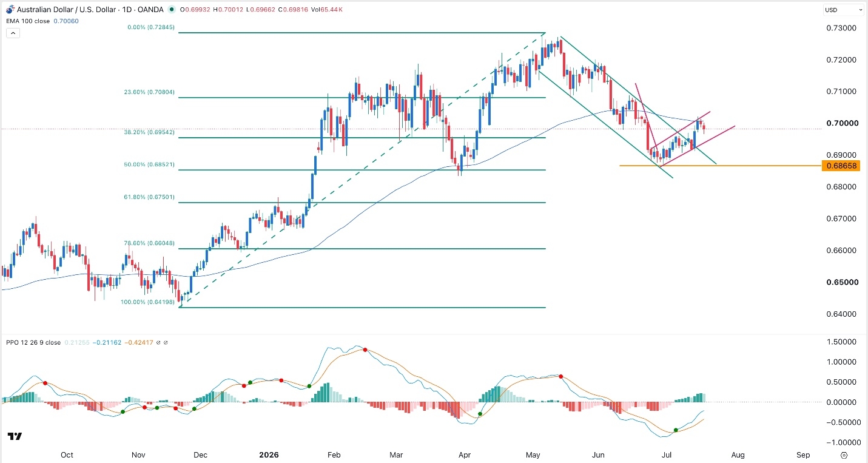Viewport: 868px width, 463px height.
Task: Open chart settings gear in bottom corner
Action: pos(844,455)
